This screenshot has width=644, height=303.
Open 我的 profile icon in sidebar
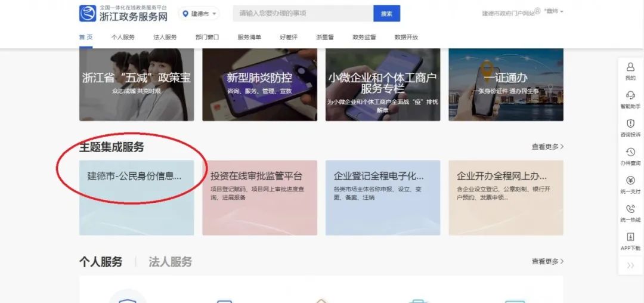630,67
